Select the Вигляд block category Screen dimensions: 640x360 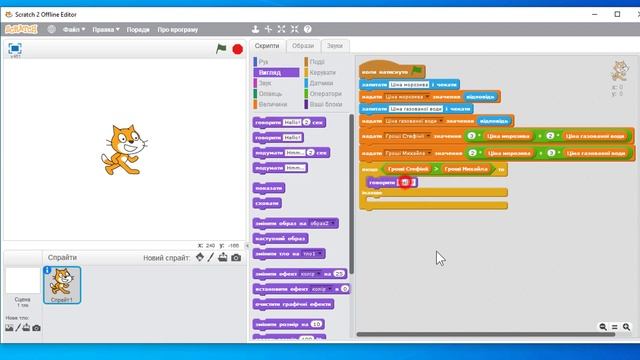[x=276, y=72]
